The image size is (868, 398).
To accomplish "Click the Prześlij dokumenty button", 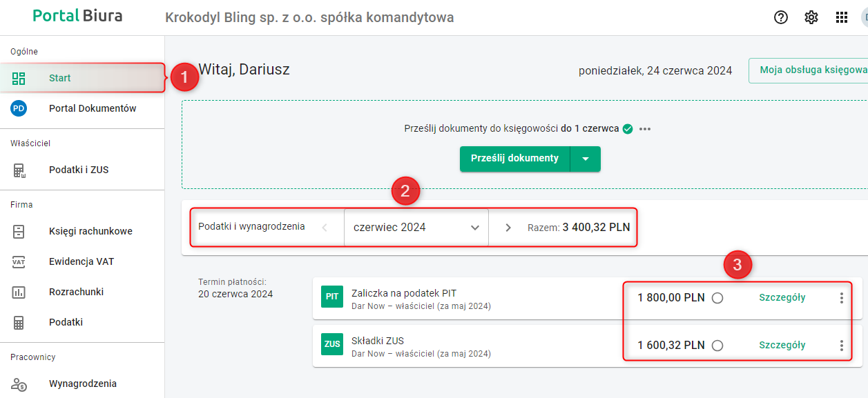I will tap(514, 159).
